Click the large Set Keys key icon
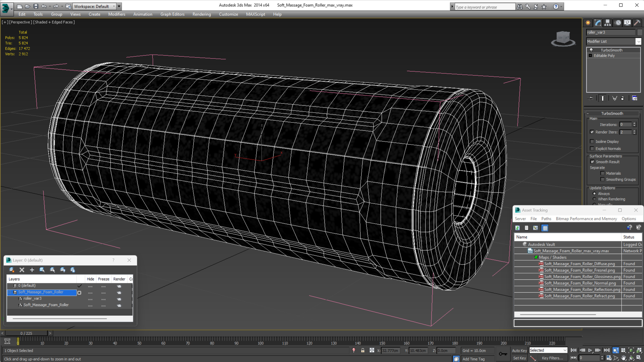 (x=503, y=354)
